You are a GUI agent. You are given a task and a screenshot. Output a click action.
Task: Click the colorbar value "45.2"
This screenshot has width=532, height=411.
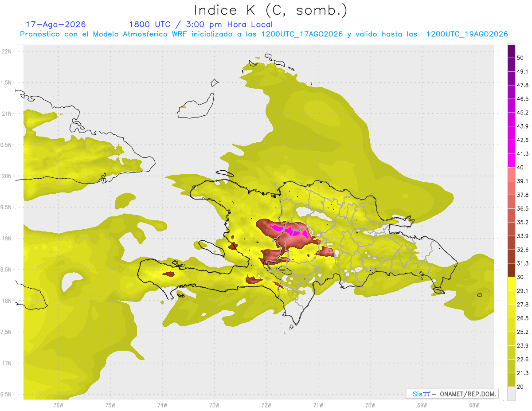523,113
